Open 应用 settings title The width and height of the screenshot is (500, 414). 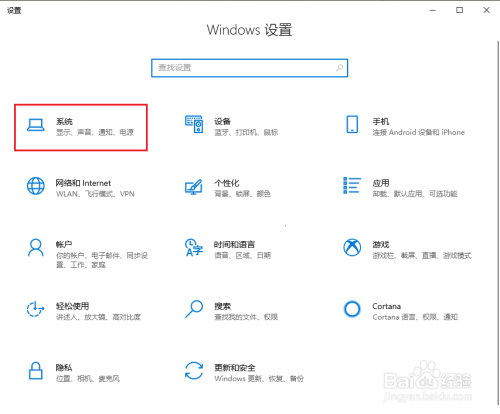(x=381, y=183)
